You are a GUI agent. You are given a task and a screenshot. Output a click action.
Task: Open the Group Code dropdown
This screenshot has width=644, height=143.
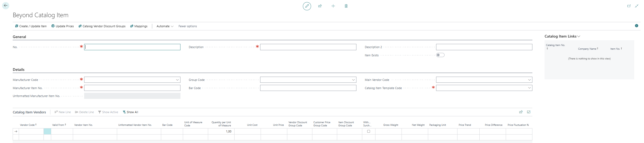[353, 80]
